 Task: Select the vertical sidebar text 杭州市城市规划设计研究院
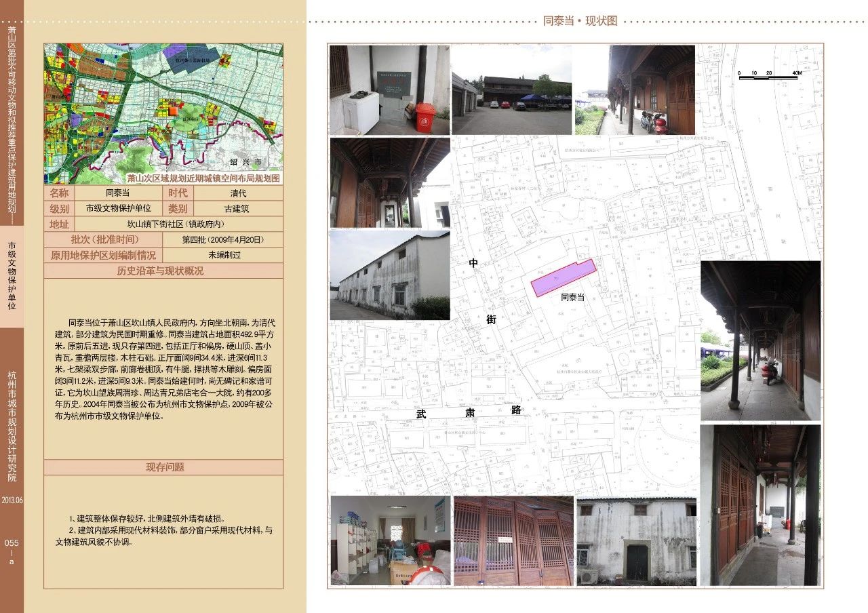click(12, 426)
